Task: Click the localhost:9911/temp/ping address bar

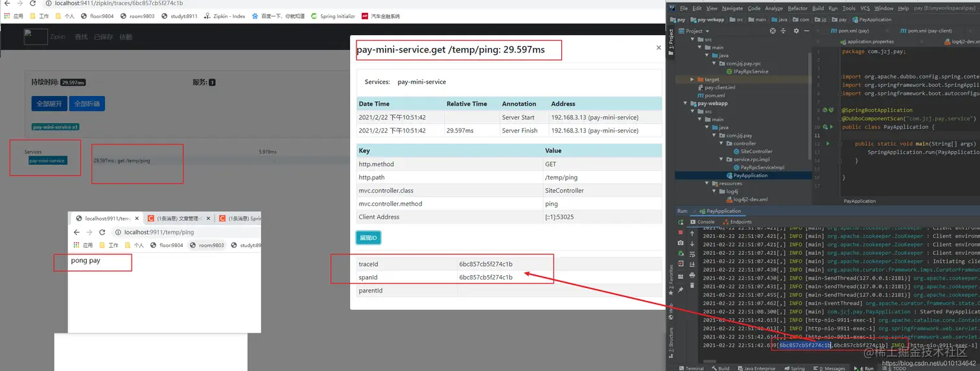Action: coord(185,232)
